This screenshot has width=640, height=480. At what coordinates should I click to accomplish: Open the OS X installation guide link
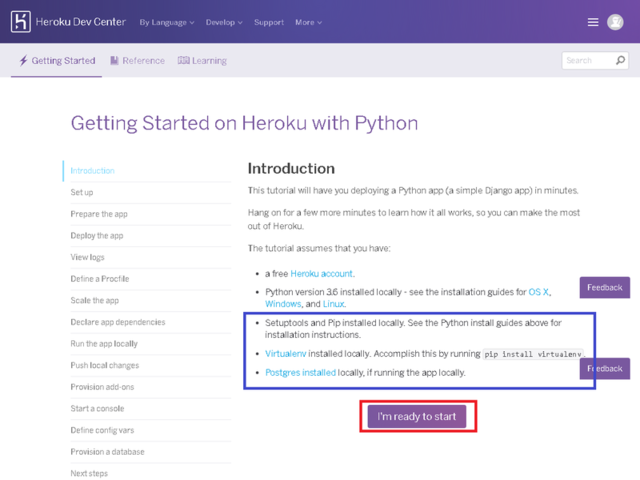538,292
